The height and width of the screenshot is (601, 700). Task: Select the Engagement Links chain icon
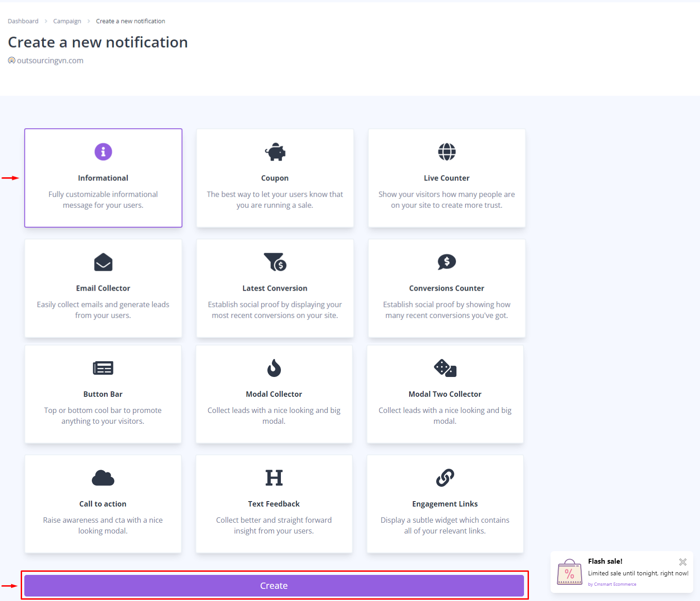[445, 478]
